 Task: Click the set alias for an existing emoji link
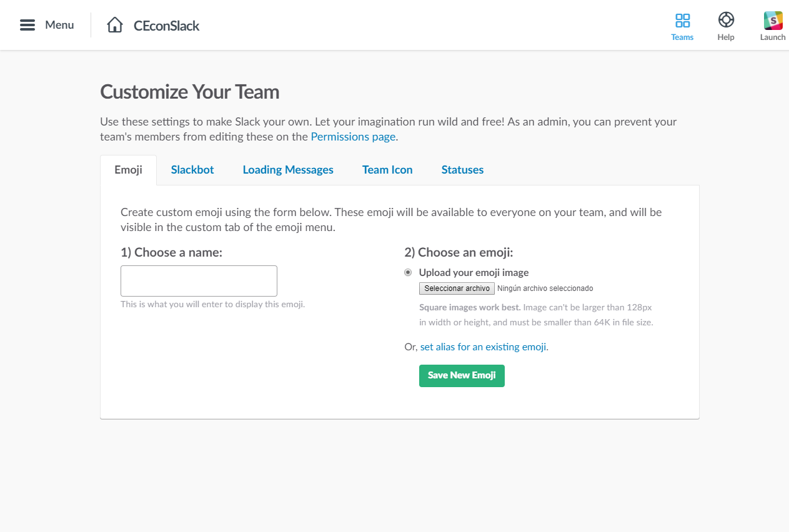pos(484,347)
